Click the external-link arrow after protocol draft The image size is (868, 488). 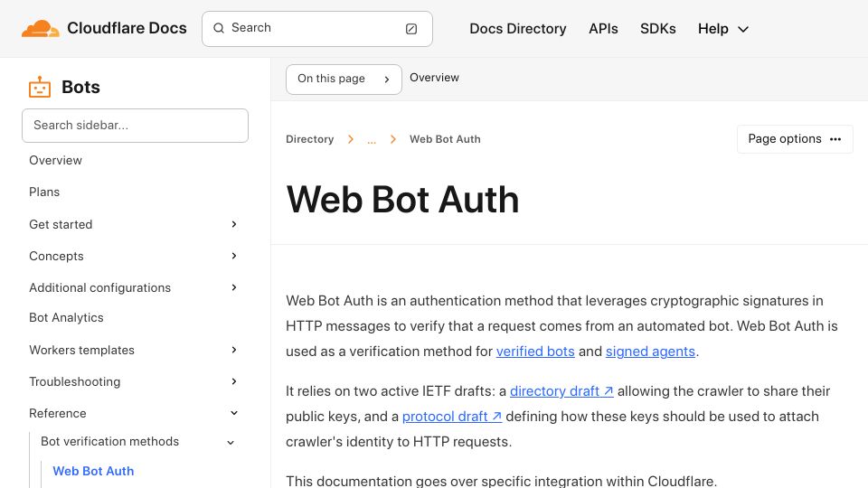tap(496, 417)
